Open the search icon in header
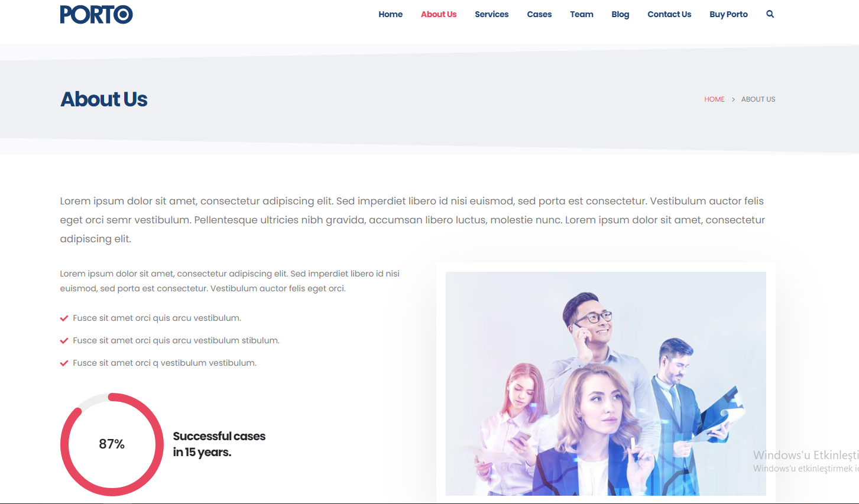 pos(770,14)
